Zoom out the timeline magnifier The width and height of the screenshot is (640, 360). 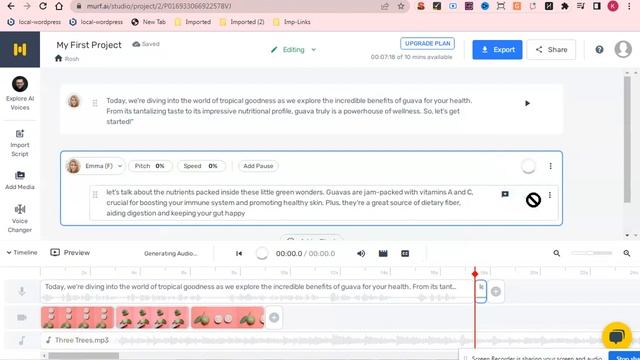pos(556,253)
